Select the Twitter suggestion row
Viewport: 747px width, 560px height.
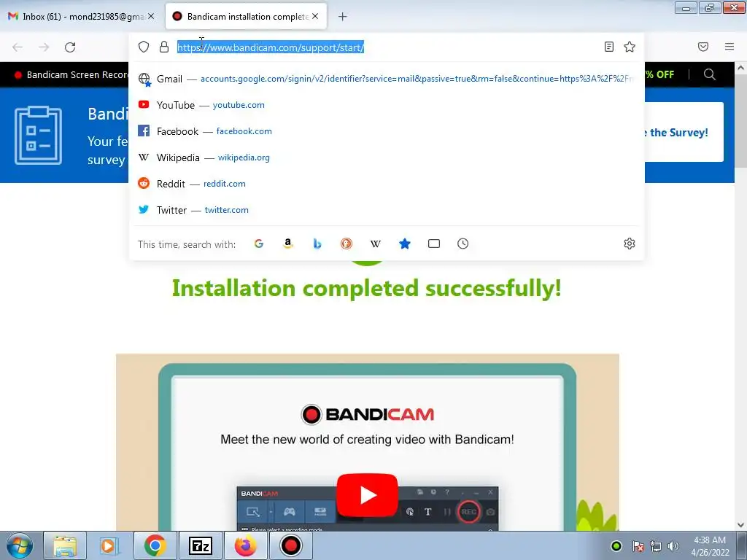click(387, 210)
